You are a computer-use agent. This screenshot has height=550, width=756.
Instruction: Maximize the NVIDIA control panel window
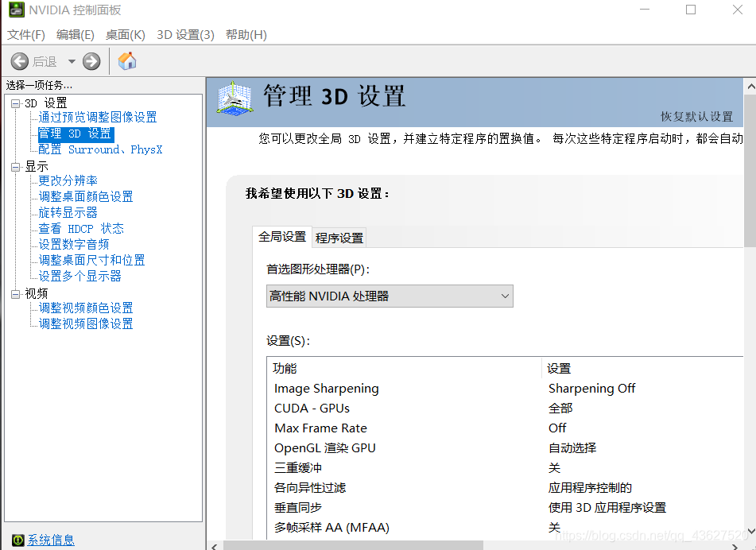tap(691, 10)
